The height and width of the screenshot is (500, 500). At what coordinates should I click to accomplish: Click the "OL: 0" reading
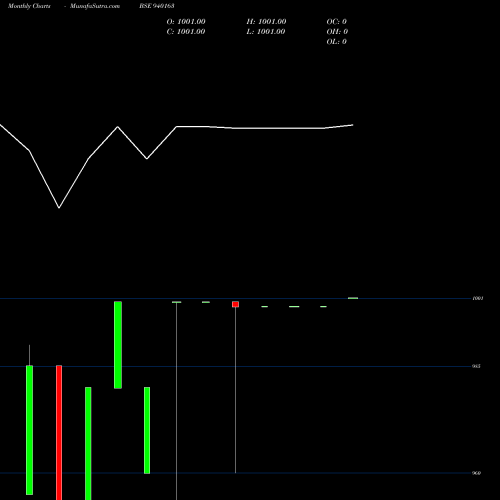(337, 42)
